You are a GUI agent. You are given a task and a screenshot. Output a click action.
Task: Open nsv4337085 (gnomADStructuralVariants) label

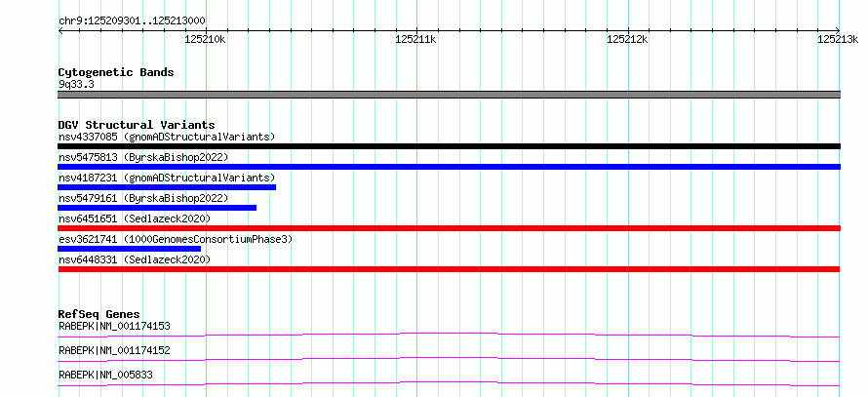167,137
